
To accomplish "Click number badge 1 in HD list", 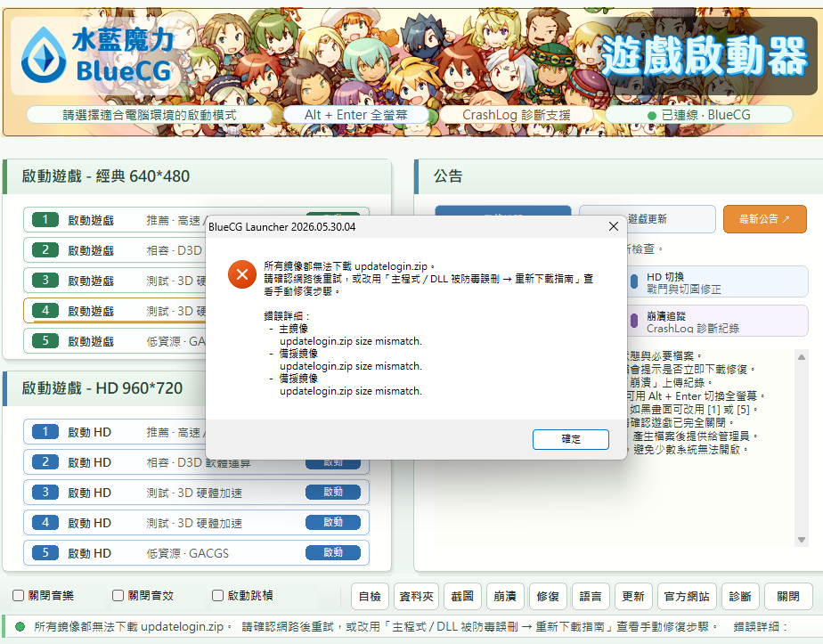I will 45,431.
